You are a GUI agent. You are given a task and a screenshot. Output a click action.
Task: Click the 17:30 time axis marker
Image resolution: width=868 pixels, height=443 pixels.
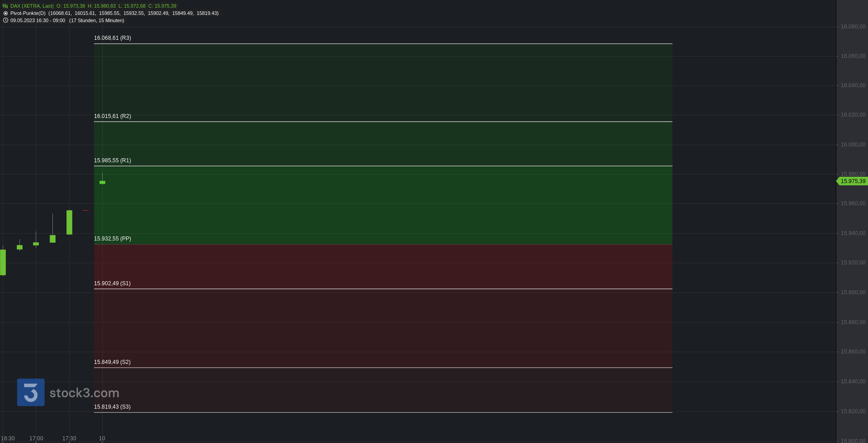[69, 438]
